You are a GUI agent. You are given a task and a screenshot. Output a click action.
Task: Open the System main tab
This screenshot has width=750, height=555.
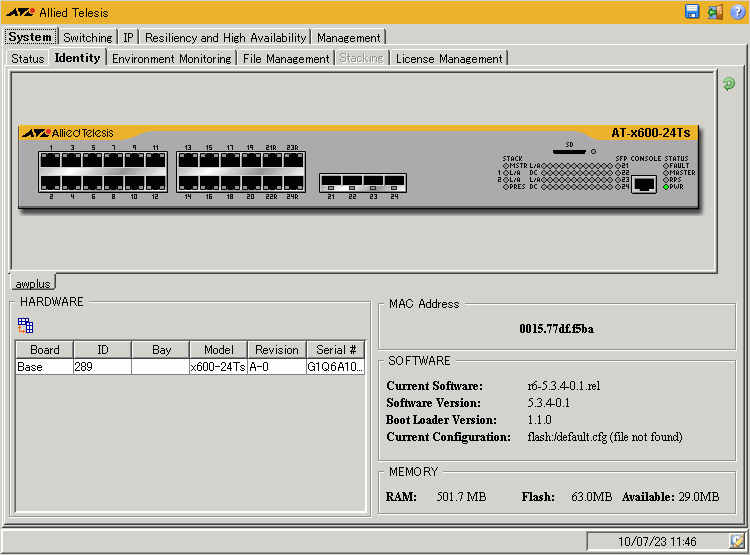[x=30, y=37]
